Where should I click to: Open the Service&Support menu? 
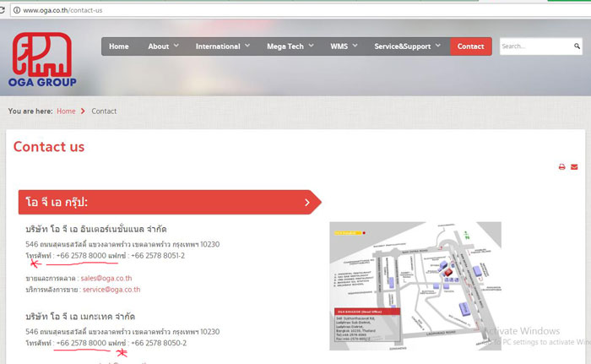coord(407,46)
